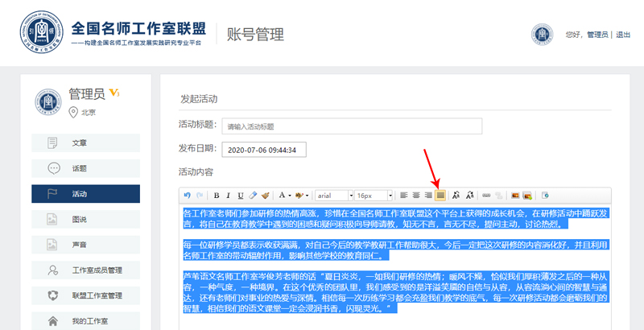Screen dimensions: 644x330
Task: Open 工作室成员管理 in sidebar
Action: pos(86,270)
